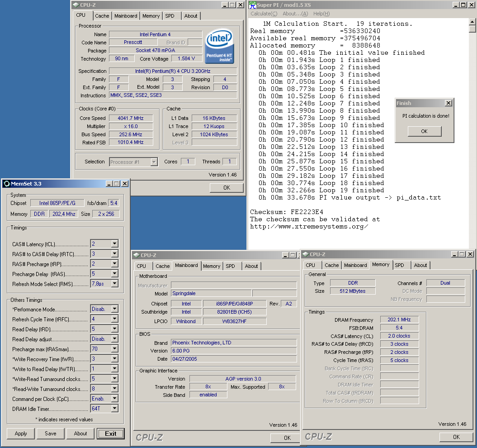Click the CPU-Z Memory window title icon

tap(306, 254)
